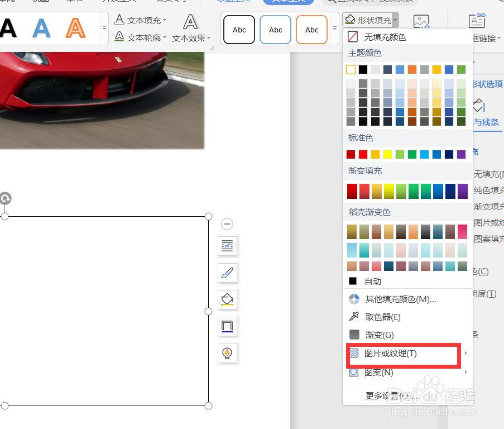
Task: Select the gold Docer gradient swatch
Action: 352,232
